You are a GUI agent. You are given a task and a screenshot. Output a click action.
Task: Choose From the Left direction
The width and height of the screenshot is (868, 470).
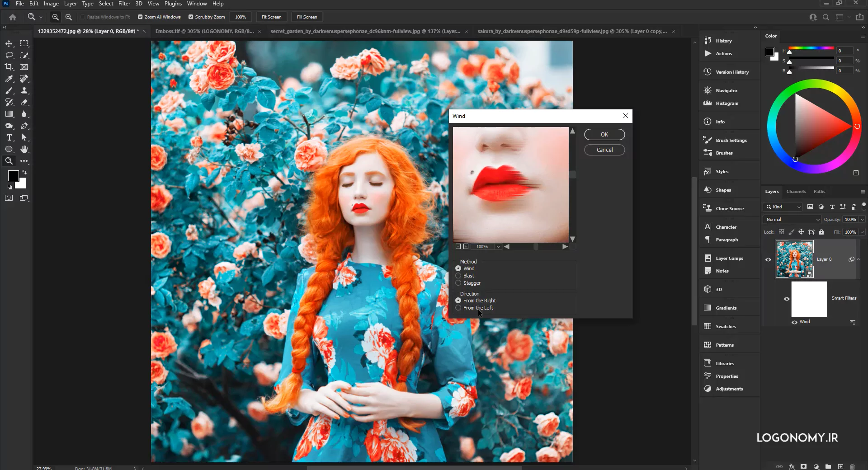pyautogui.click(x=458, y=308)
